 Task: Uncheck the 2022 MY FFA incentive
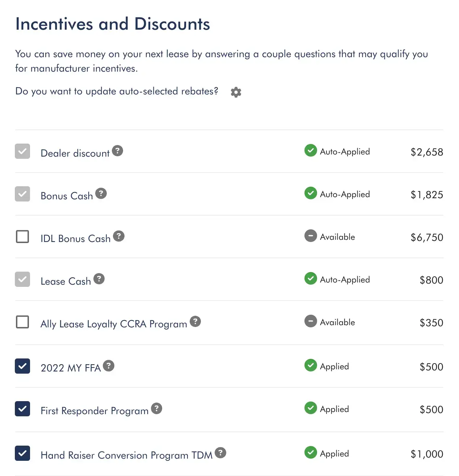click(x=22, y=366)
